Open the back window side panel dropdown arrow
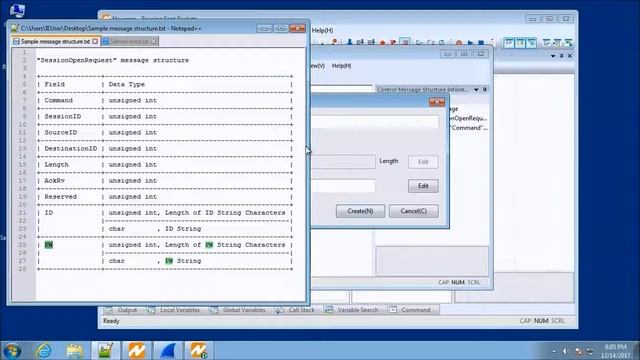 [553, 56]
